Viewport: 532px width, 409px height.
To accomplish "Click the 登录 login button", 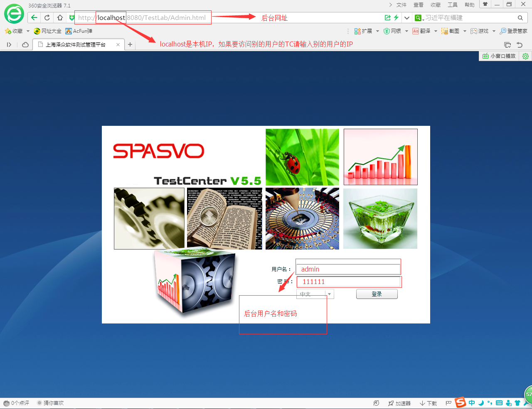I will click(377, 294).
